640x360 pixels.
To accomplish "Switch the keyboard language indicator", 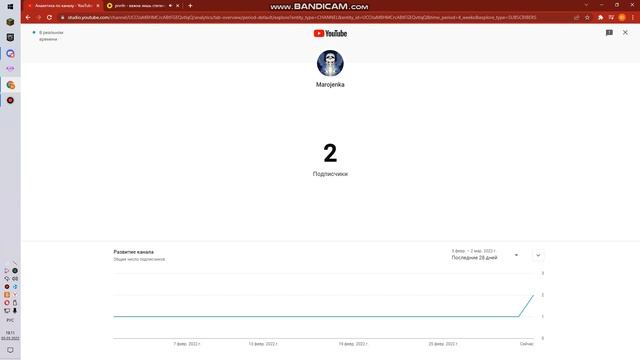I will pos(10,320).
